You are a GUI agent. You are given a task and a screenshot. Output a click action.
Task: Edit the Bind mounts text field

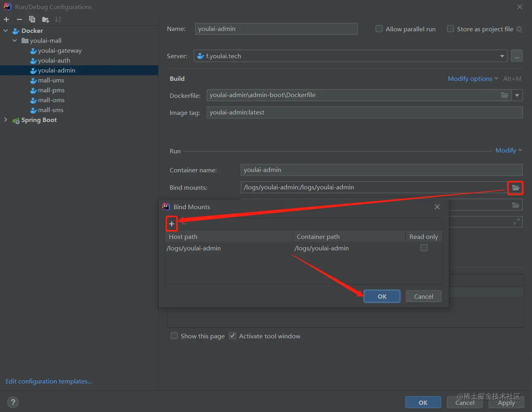point(374,187)
